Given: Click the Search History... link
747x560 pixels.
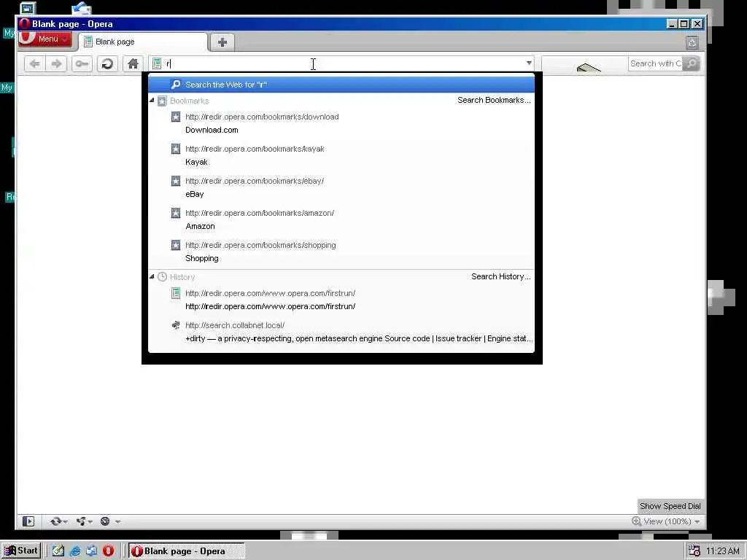Looking at the screenshot, I should click(500, 276).
